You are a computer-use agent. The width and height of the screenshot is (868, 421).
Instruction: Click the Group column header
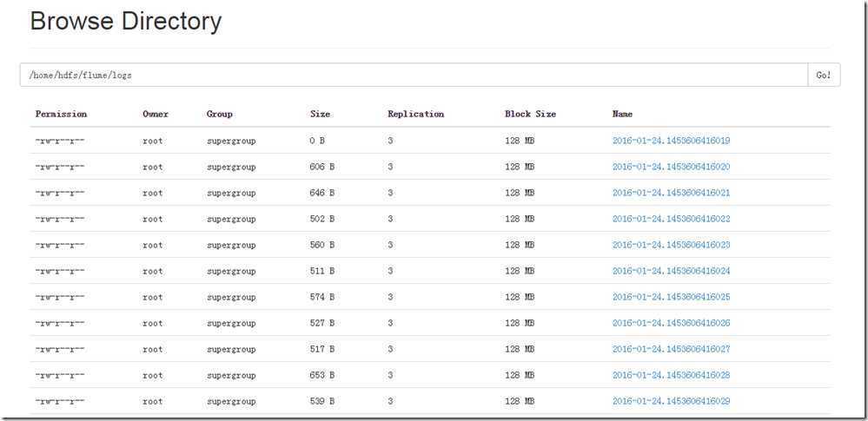[x=219, y=114]
